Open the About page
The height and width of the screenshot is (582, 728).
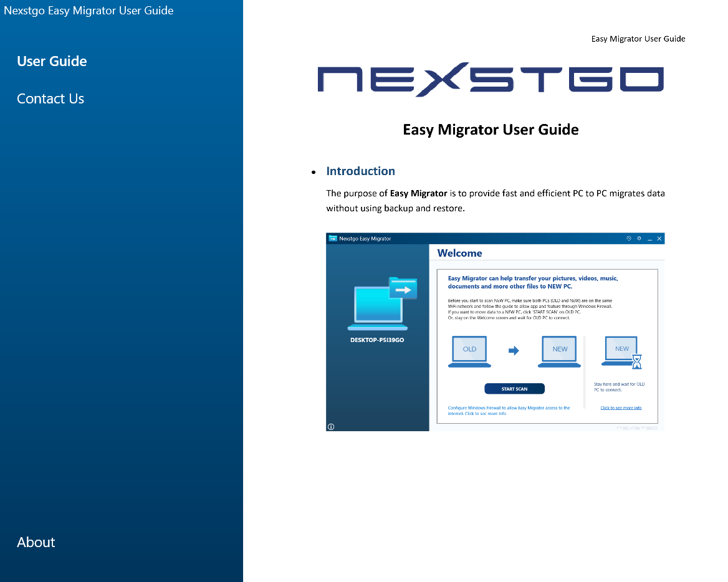pos(36,542)
